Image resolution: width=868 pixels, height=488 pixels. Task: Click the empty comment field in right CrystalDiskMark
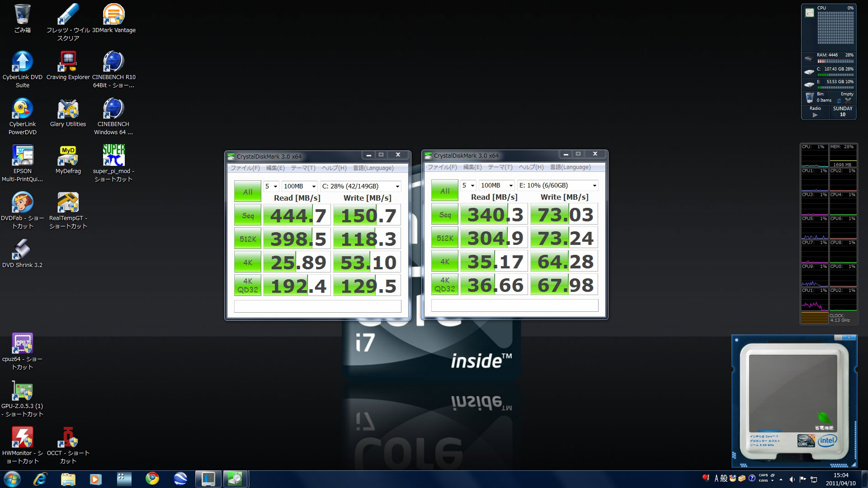pos(514,305)
